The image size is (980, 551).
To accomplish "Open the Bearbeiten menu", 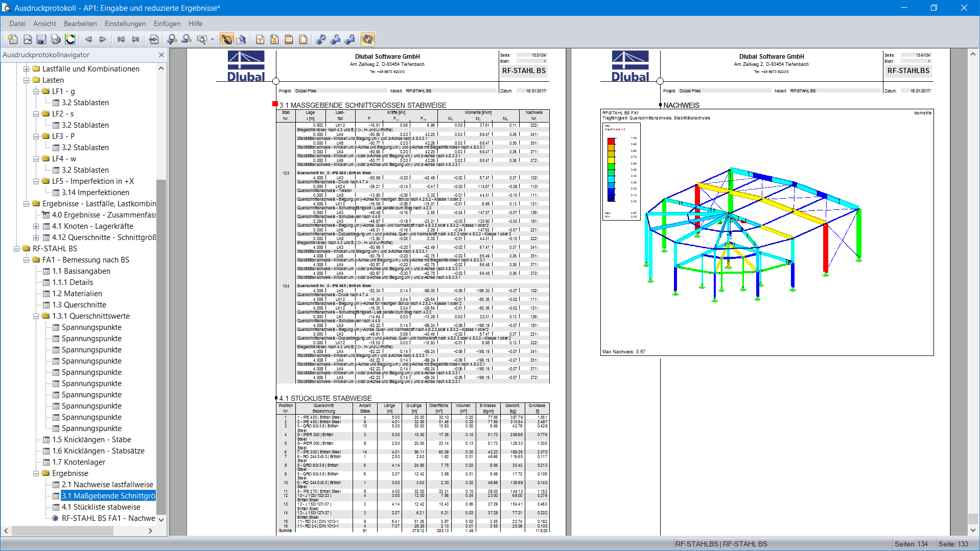I will [80, 23].
